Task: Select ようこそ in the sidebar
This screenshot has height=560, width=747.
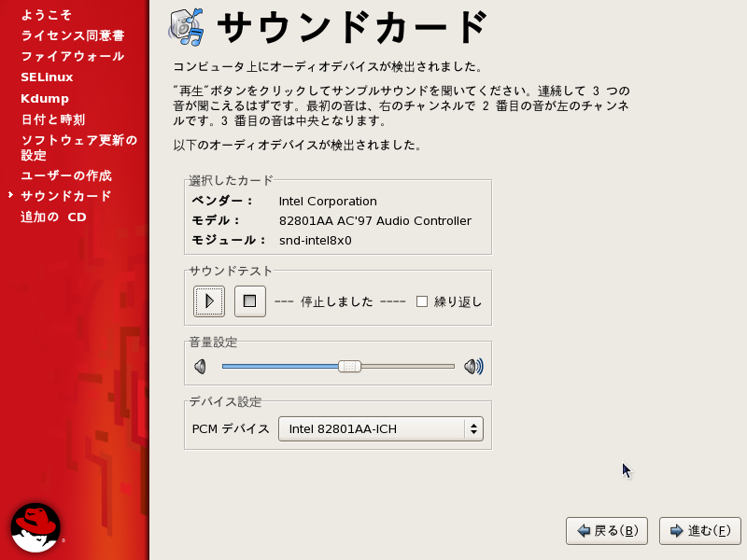Action: tap(46, 15)
